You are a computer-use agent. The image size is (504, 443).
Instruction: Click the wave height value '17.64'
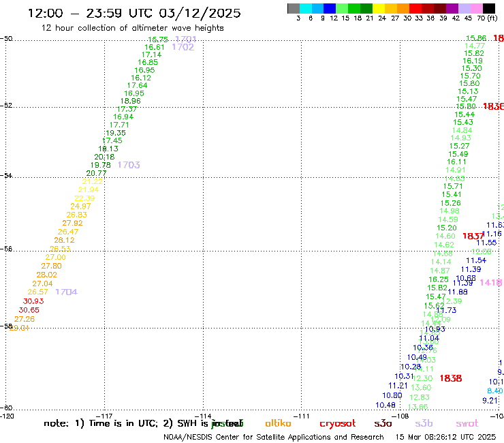tap(138, 86)
